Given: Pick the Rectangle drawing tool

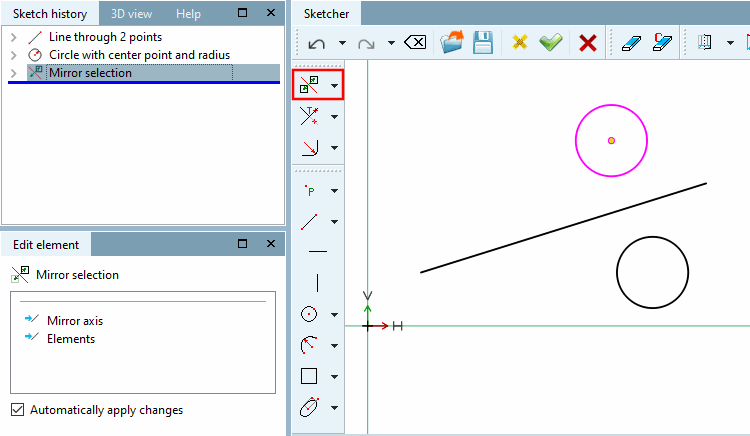Looking at the screenshot, I should pyautogui.click(x=309, y=376).
